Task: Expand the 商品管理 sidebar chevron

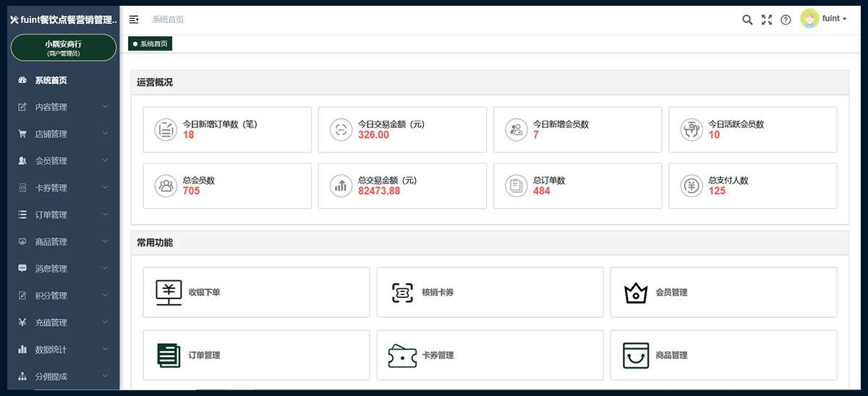Action: [x=106, y=241]
